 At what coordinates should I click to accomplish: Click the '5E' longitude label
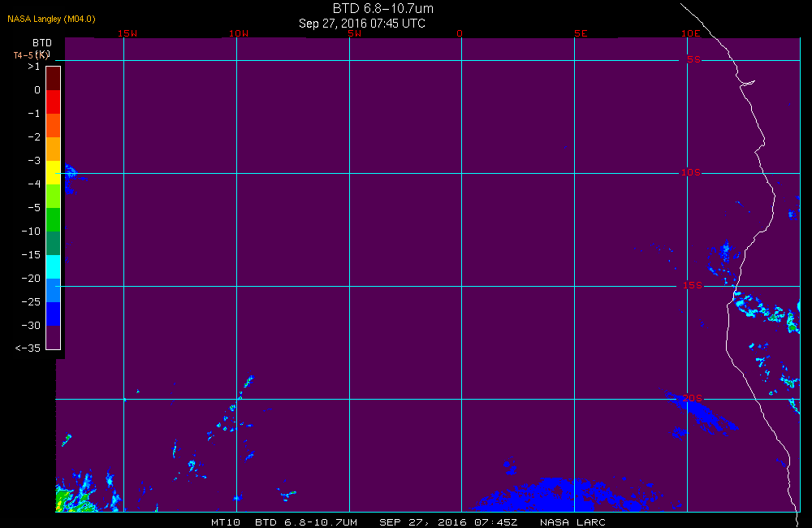[x=581, y=33]
